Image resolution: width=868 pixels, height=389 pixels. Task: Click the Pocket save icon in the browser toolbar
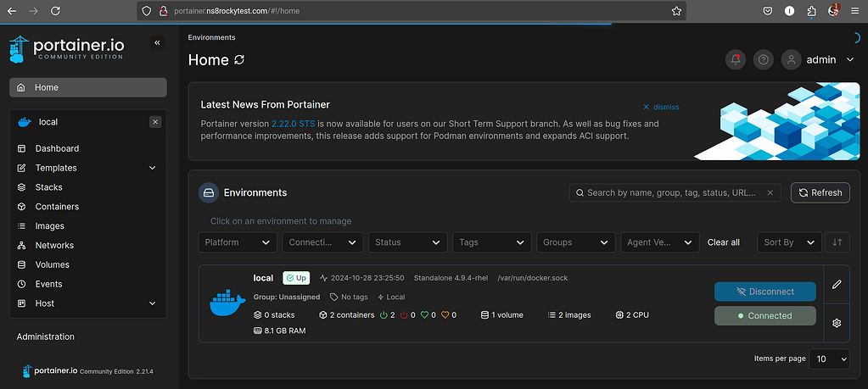(x=768, y=11)
